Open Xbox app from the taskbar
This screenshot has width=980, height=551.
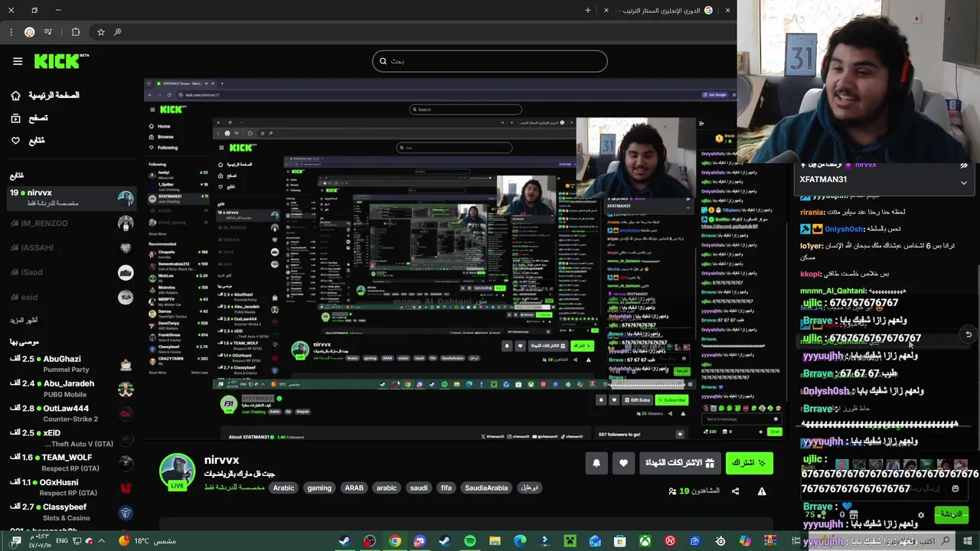pos(645,541)
